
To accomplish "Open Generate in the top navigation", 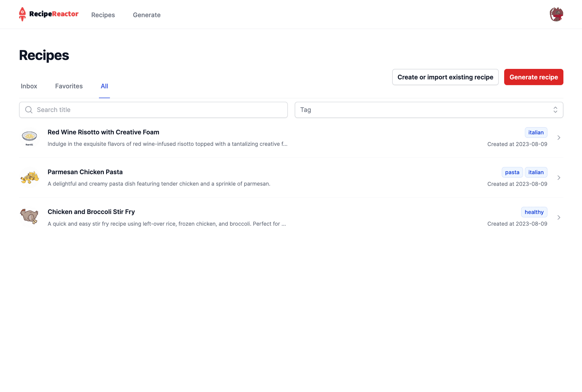I will point(146,15).
